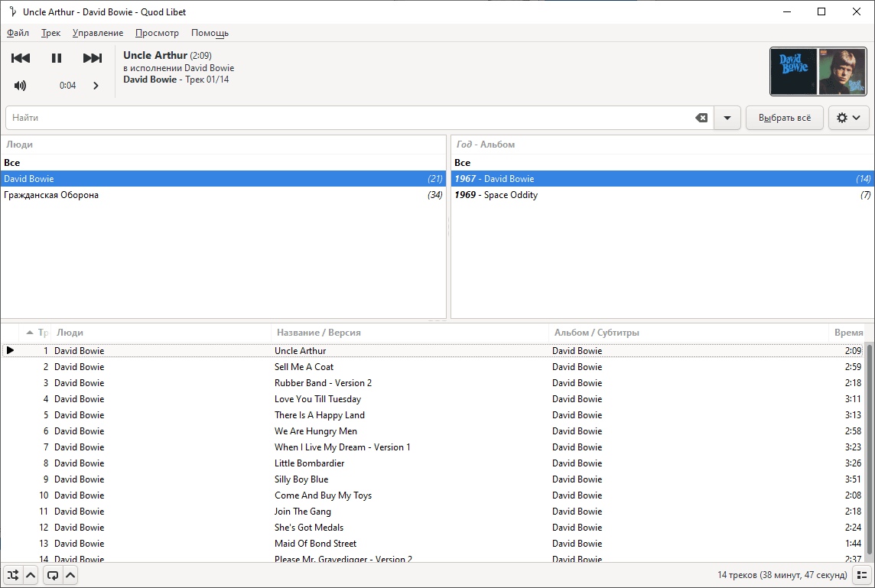Click inside the Найти search field
875x588 pixels.
point(344,118)
